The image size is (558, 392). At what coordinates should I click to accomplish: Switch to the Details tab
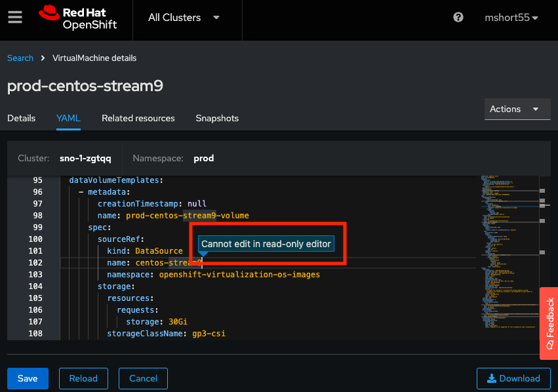(21, 119)
